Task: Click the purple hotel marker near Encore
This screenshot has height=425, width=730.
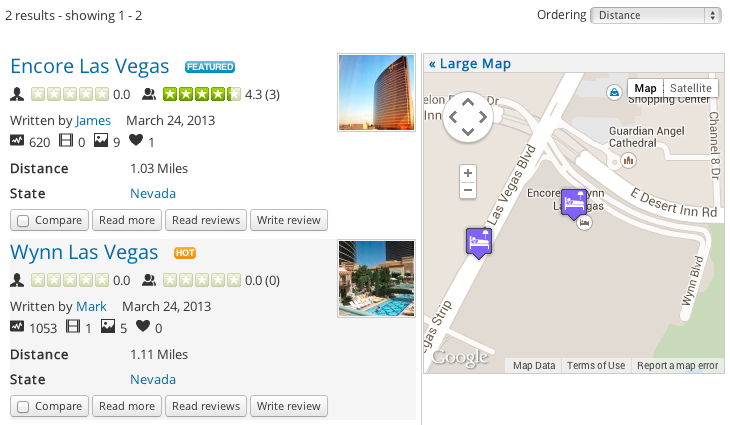Action: pyautogui.click(x=574, y=202)
